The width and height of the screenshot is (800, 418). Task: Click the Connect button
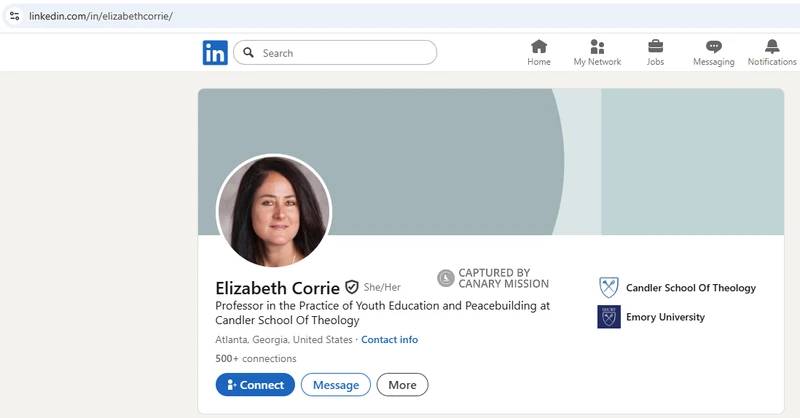255,385
